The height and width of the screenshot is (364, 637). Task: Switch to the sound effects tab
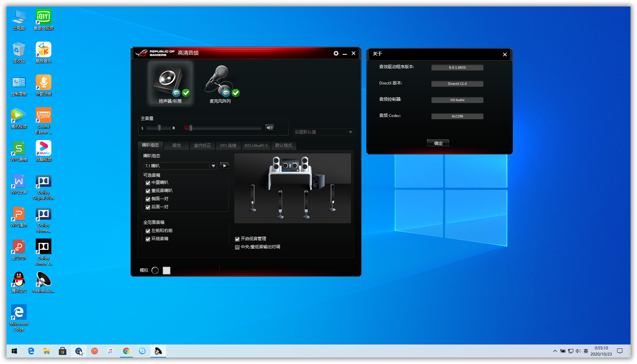point(176,145)
